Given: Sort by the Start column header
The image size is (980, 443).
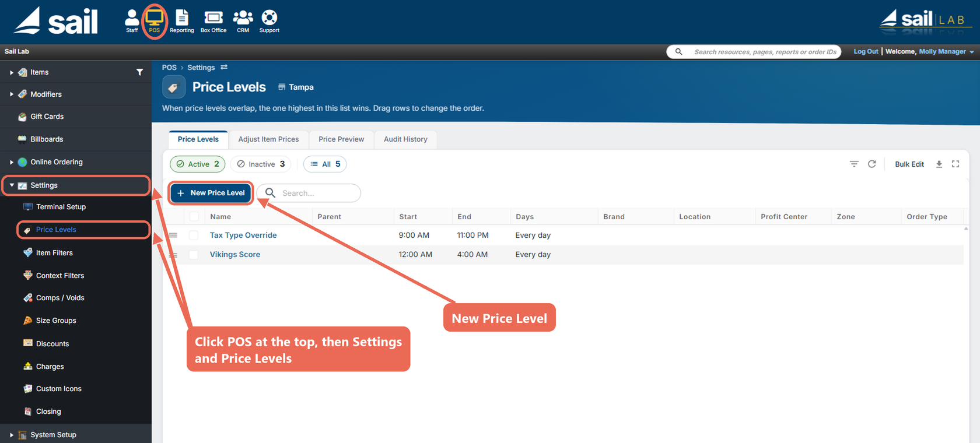Looking at the screenshot, I should [x=408, y=217].
